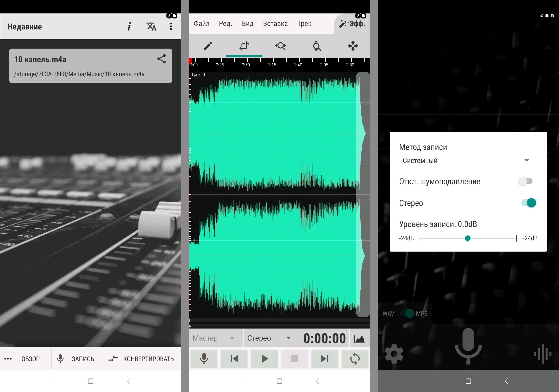Screen dimensions: 559x392
Task: Switch the WAV/MP3 format toggle
Action: coord(407,313)
